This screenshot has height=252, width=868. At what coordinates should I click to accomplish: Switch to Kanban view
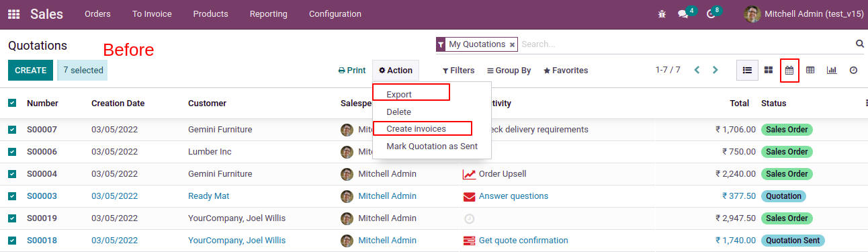point(768,70)
